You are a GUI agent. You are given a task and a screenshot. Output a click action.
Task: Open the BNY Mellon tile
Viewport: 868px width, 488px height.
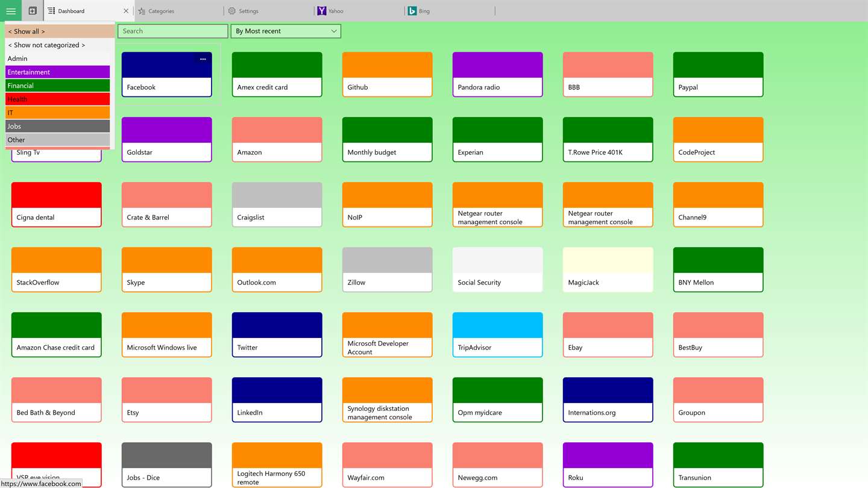coord(718,269)
